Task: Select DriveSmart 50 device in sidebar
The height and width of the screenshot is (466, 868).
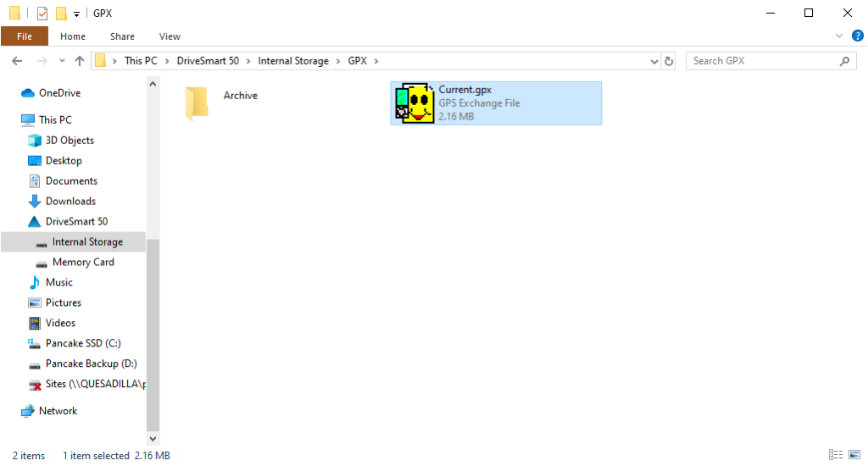Action: (x=76, y=221)
